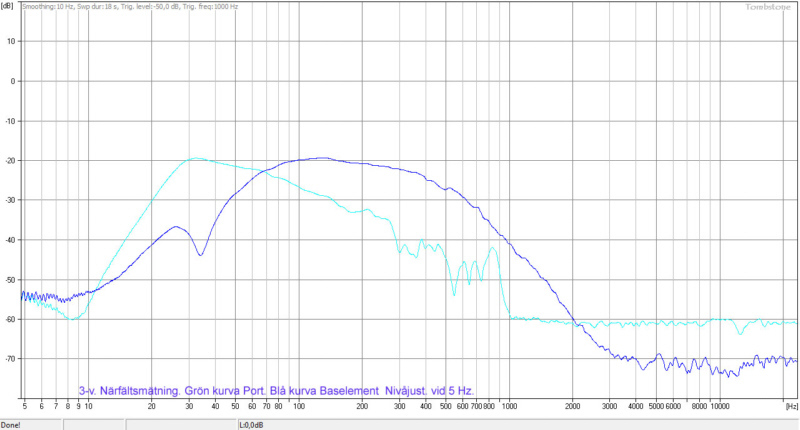
Task: Click the L:0,0dB status bar field
Action: (251, 423)
